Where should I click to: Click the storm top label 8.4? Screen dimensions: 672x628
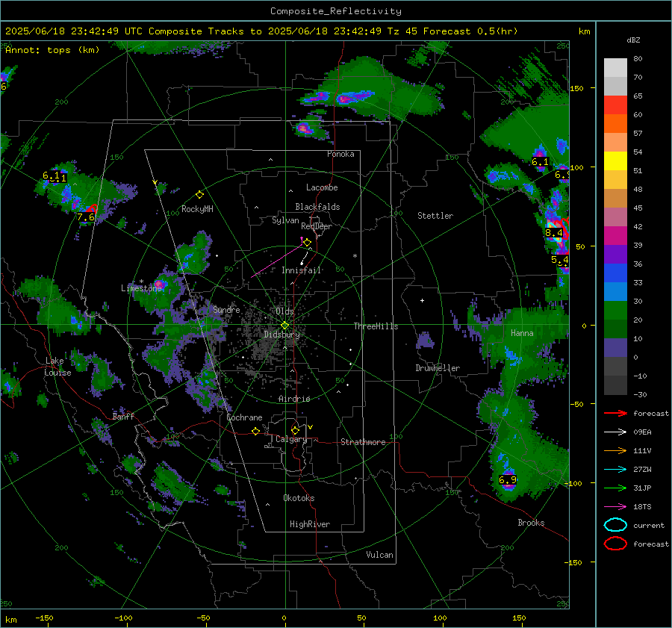[x=554, y=233]
